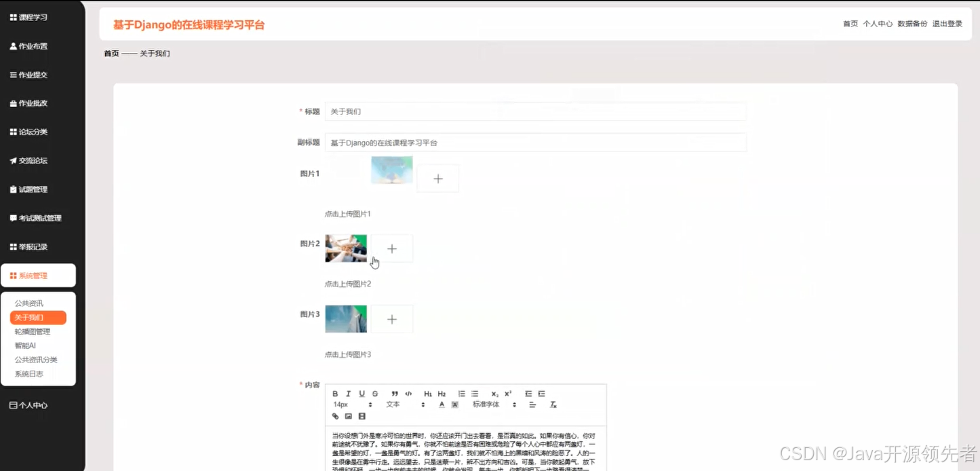Toggle subscript formatting in the editor
Screen dimensions: 980x471
point(494,394)
